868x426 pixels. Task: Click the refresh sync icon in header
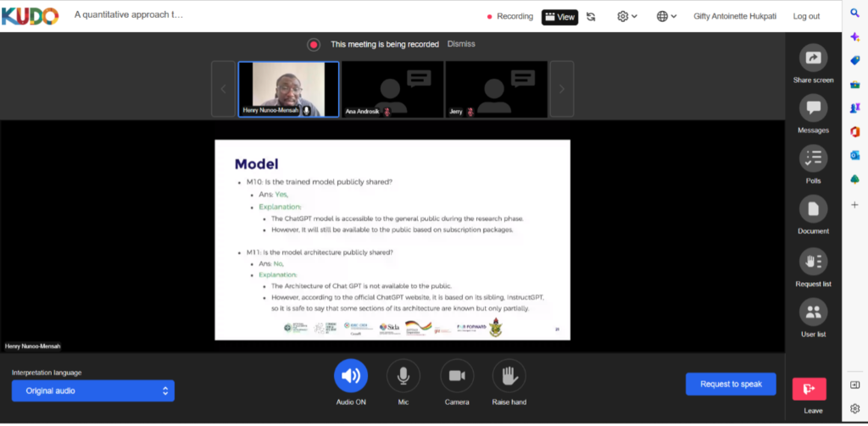591,16
